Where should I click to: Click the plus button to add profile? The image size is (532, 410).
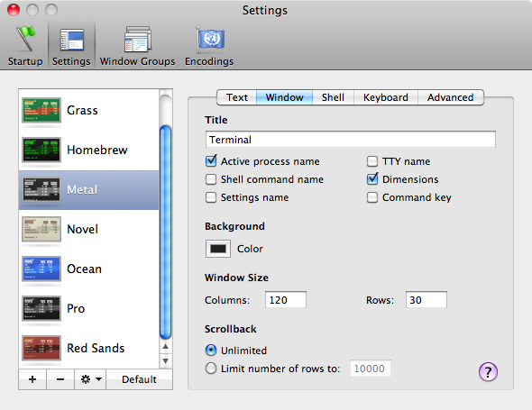(x=32, y=379)
